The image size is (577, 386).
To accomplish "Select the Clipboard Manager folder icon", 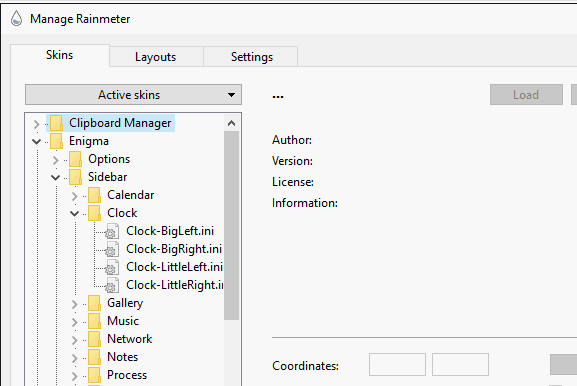I will tap(56, 123).
